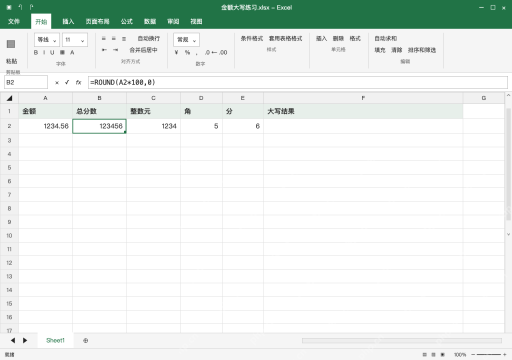Open 条件格式 conditional formatting
Viewport: 512px width, 360px height.
click(x=252, y=39)
